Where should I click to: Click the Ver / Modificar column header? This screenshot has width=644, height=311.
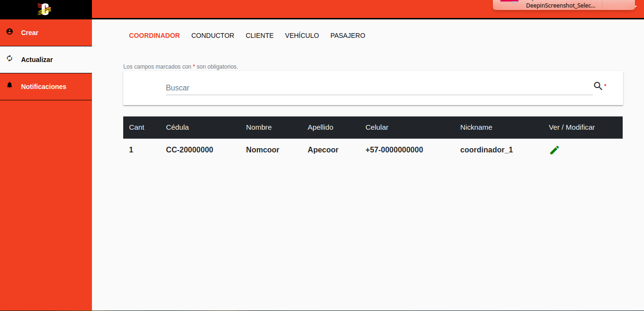[571, 127]
